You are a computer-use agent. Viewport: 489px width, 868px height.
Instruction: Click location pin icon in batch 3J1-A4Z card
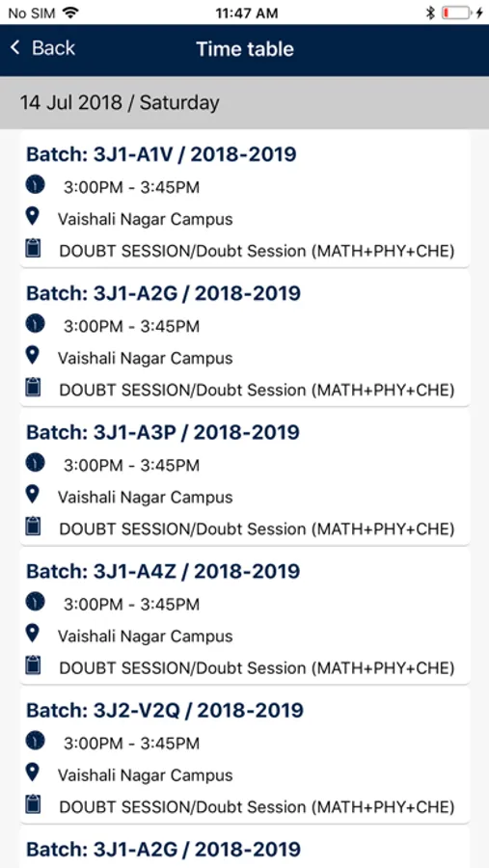[33, 634]
